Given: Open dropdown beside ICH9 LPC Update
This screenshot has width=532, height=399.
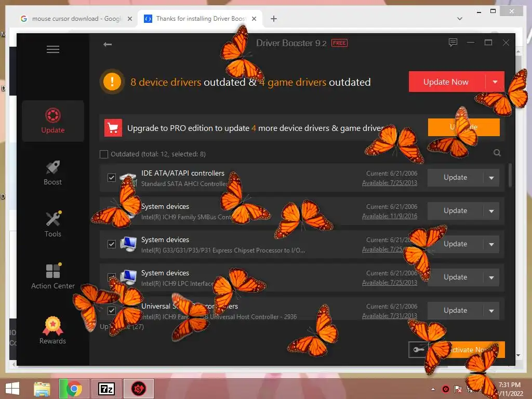Looking at the screenshot, I should click(491, 277).
